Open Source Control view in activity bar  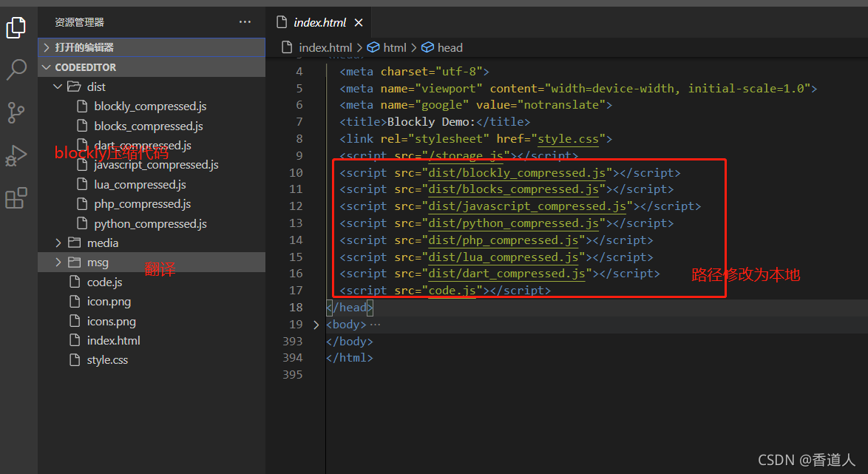[16, 112]
